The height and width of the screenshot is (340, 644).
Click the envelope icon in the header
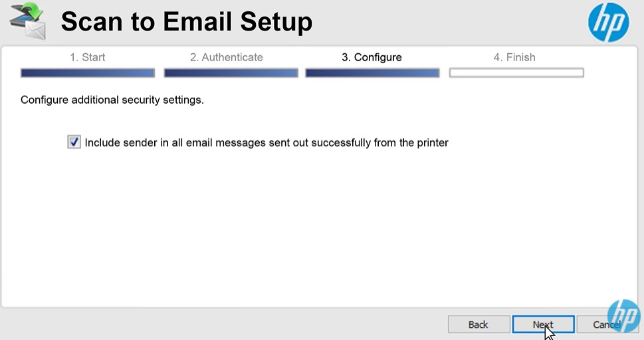pos(33,28)
